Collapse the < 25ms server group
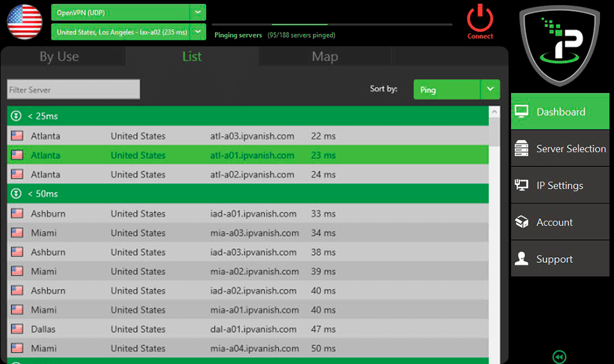The height and width of the screenshot is (364, 614). coord(17,116)
